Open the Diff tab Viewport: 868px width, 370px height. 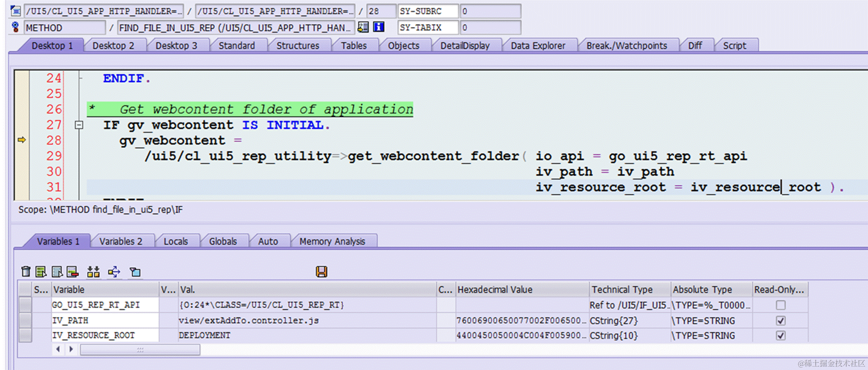click(x=695, y=45)
